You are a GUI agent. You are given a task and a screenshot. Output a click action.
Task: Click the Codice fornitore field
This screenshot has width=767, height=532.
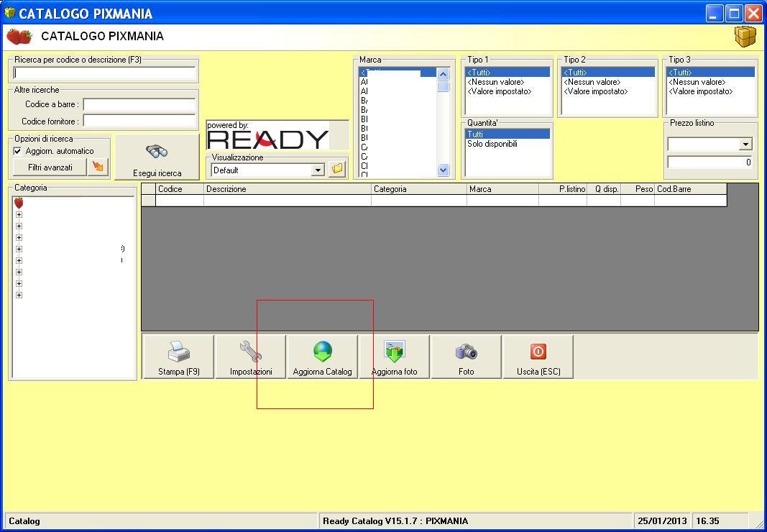139,121
